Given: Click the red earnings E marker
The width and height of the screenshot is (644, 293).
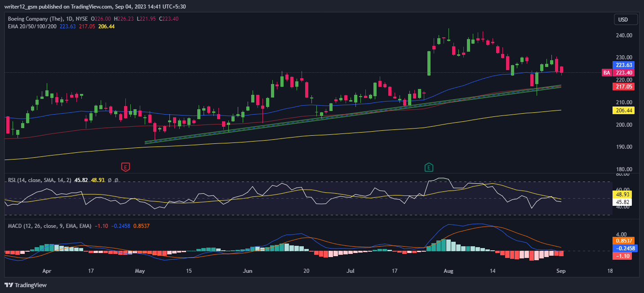Looking at the screenshot, I should [x=125, y=167].
